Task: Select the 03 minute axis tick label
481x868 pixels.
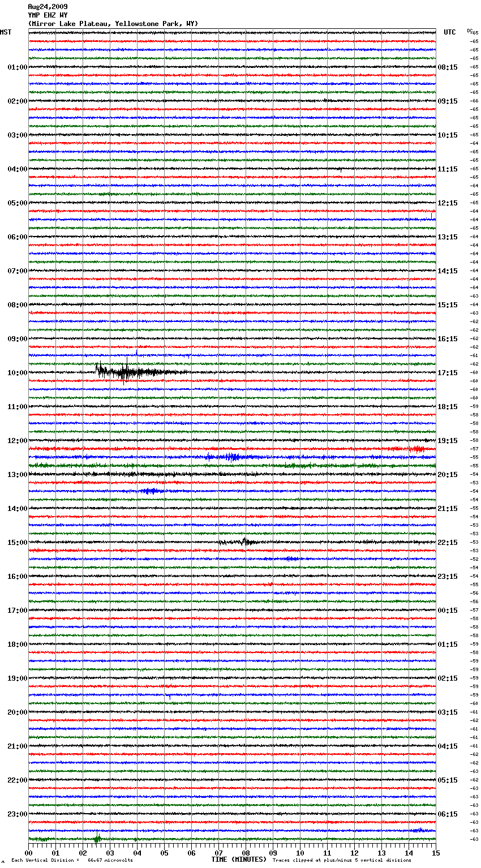Action: (x=110, y=853)
